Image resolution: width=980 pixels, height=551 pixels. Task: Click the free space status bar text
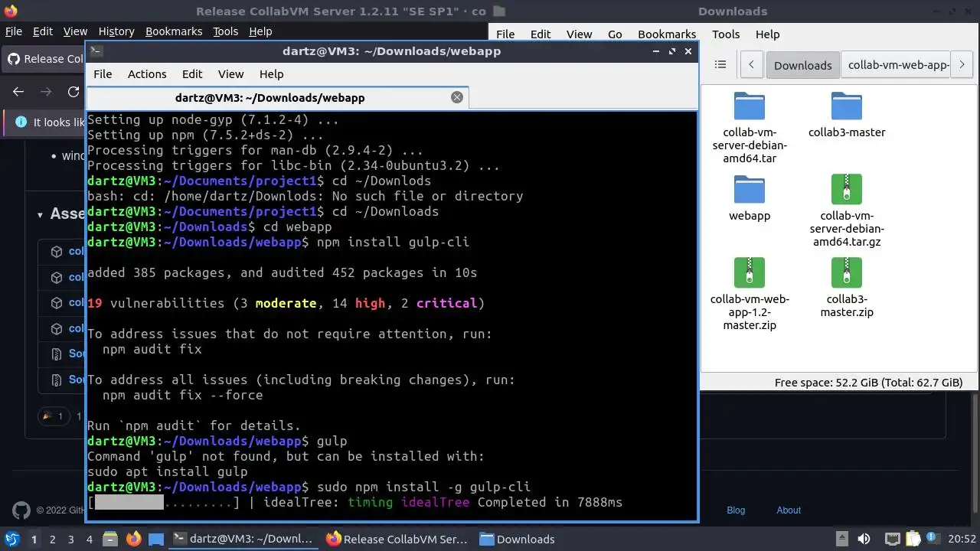868,383
